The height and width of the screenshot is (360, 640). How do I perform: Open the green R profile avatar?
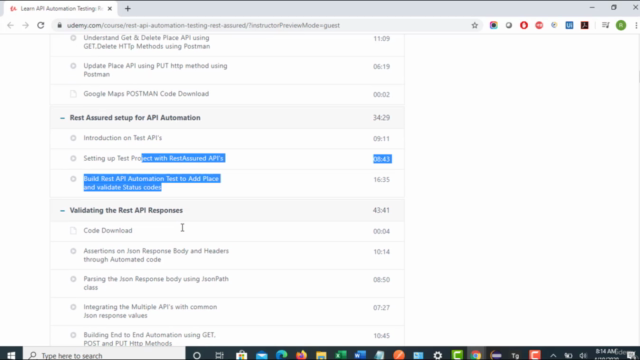[x=621, y=25]
